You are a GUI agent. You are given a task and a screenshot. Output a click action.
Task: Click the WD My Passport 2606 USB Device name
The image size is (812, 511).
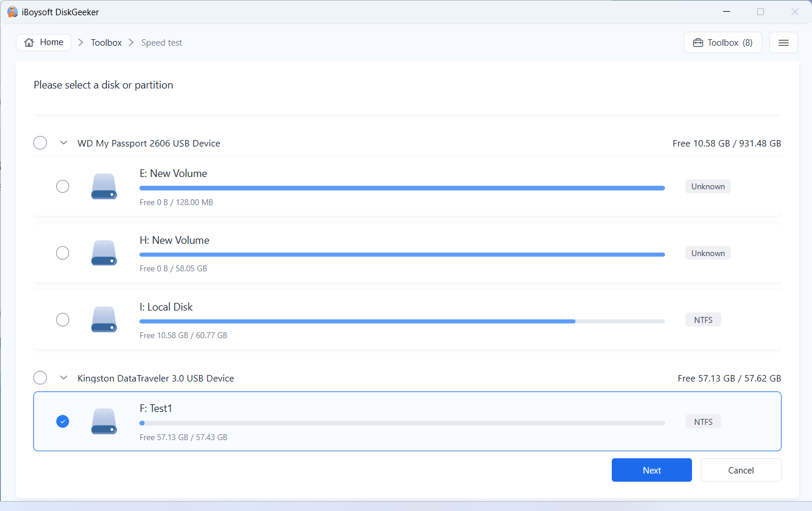pos(149,144)
